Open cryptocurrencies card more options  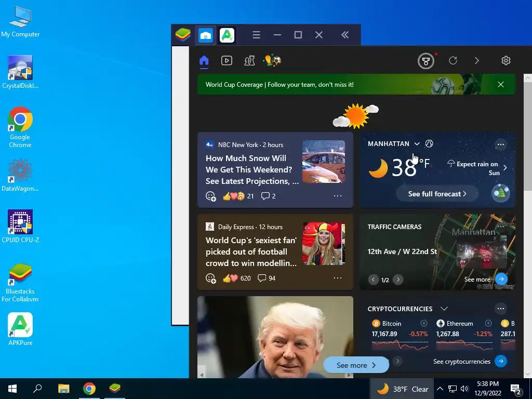pos(500,309)
